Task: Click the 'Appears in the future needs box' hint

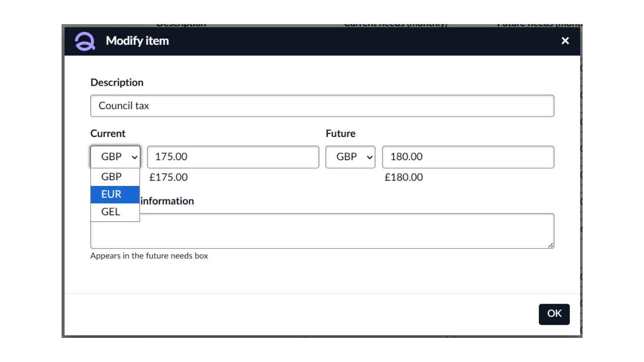Action: pyautogui.click(x=149, y=256)
